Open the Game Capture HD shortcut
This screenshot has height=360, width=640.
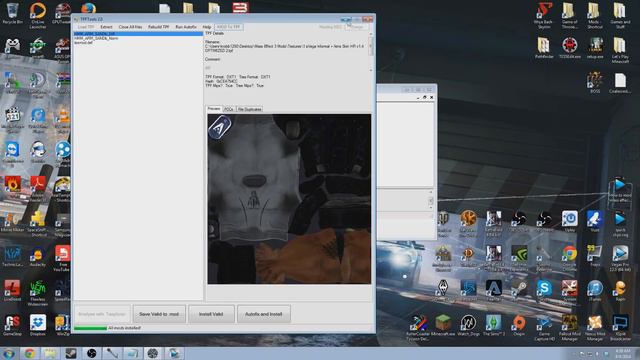544,328
